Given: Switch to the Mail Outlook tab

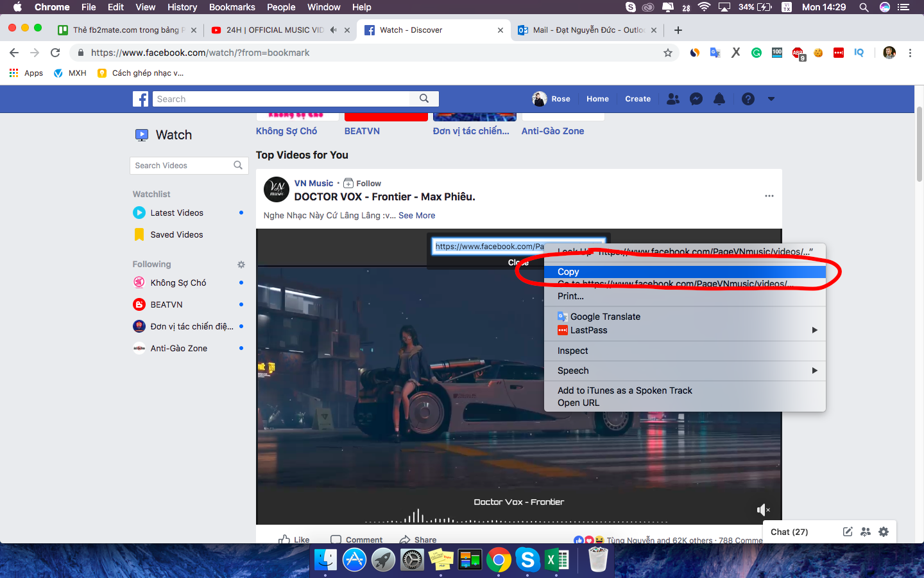Looking at the screenshot, I should click(x=584, y=29).
